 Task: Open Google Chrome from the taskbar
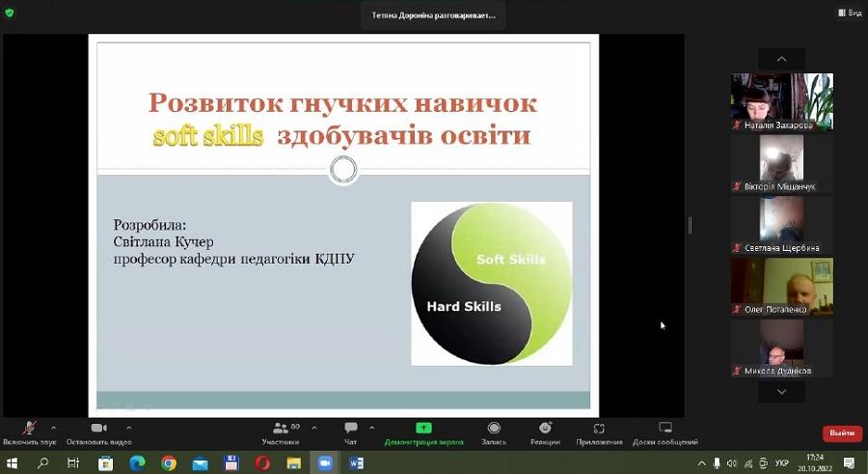(169, 463)
